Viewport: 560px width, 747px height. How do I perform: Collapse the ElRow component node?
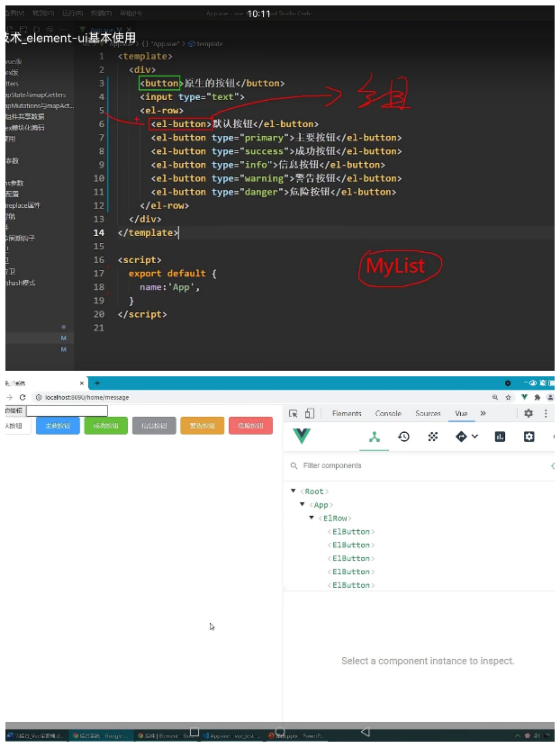311,518
